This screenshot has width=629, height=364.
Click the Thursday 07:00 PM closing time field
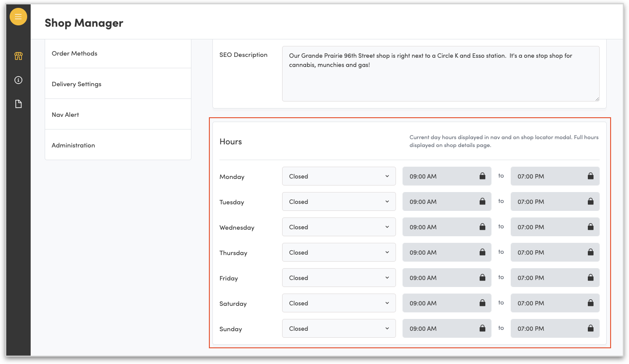[x=548, y=252]
